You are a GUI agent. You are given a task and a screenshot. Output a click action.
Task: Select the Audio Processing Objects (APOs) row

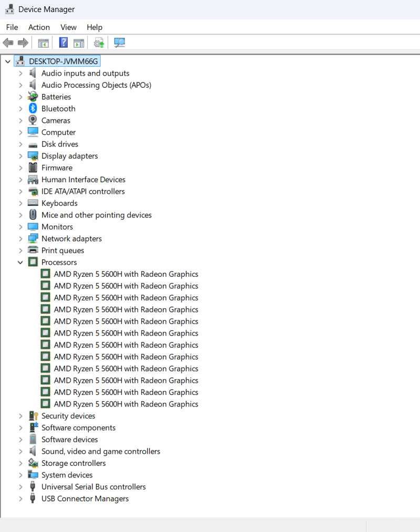pos(97,85)
